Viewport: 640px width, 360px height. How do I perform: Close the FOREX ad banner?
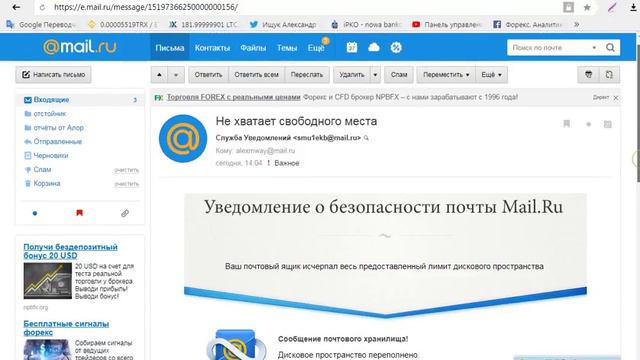point(616,98)
